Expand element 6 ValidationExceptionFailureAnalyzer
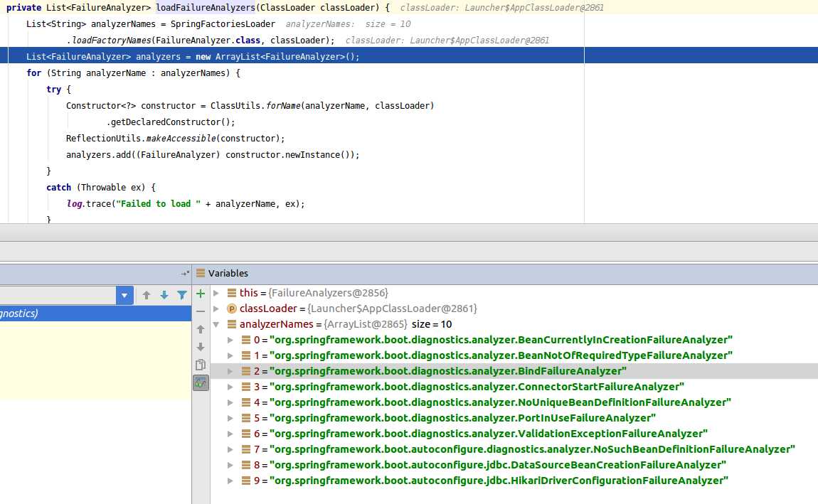The image size is (818, 504). pyautogui.click(x=230, y=434)
